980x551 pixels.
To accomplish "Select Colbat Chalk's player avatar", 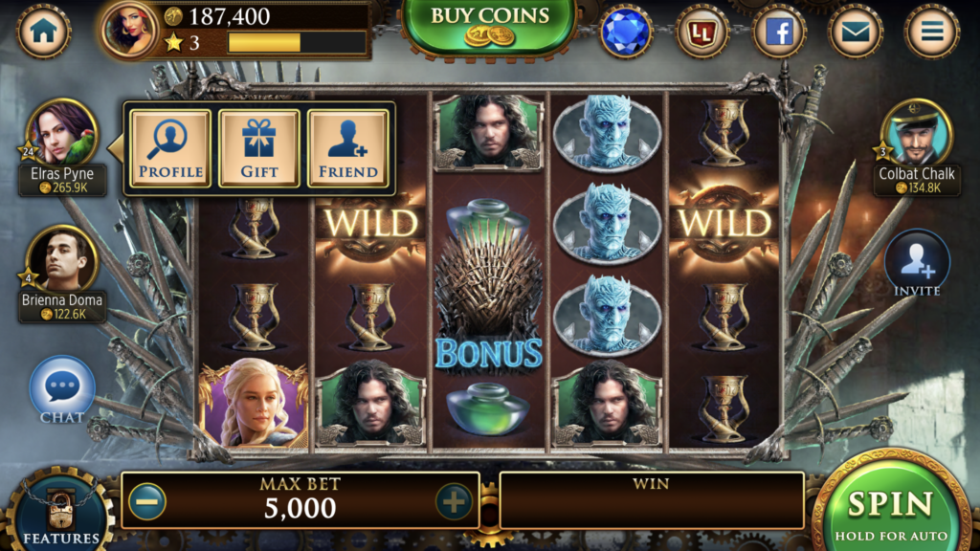I will pyautogui.click(x=917, y=134).
